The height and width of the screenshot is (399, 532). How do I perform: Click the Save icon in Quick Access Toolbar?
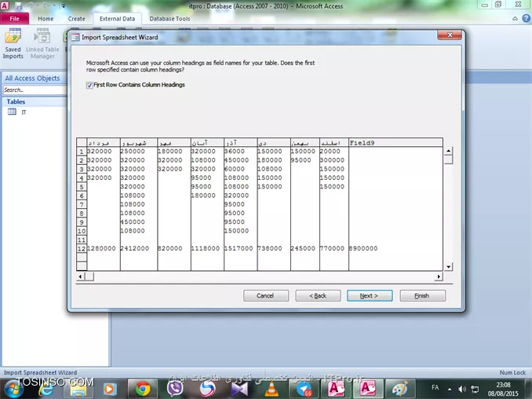19,5
